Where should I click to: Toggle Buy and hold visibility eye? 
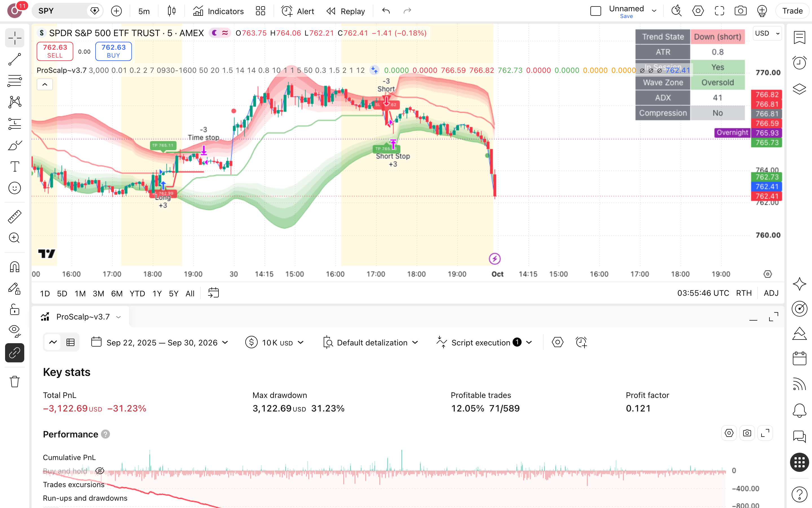click(x=100, y=471)
